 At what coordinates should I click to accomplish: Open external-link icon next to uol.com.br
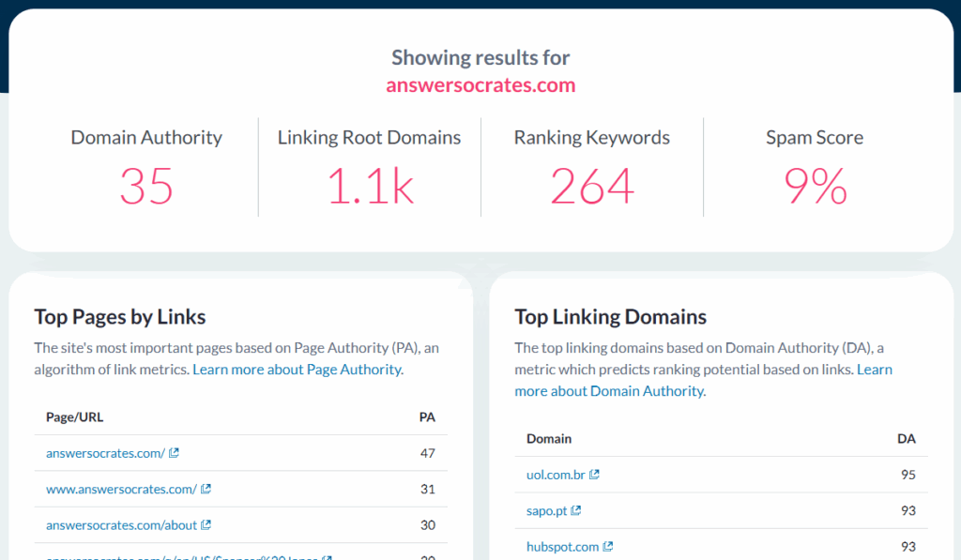tap(594, 475)
